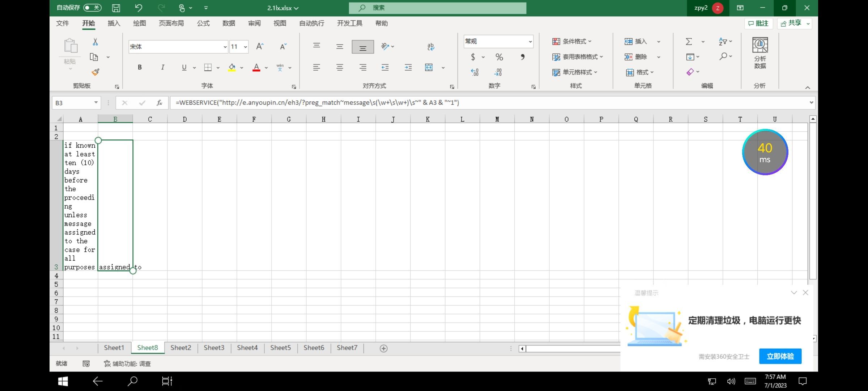Toggle Italic formatting
This screenshot has height=391, width=868.
tap(163, 67)
